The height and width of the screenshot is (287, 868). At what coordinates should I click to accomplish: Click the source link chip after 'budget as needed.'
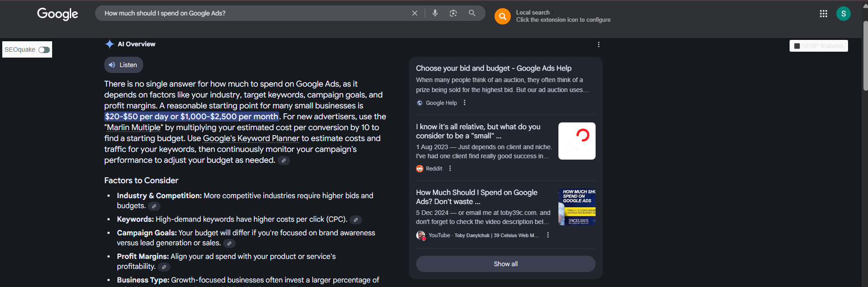click(x=284, y=161)
